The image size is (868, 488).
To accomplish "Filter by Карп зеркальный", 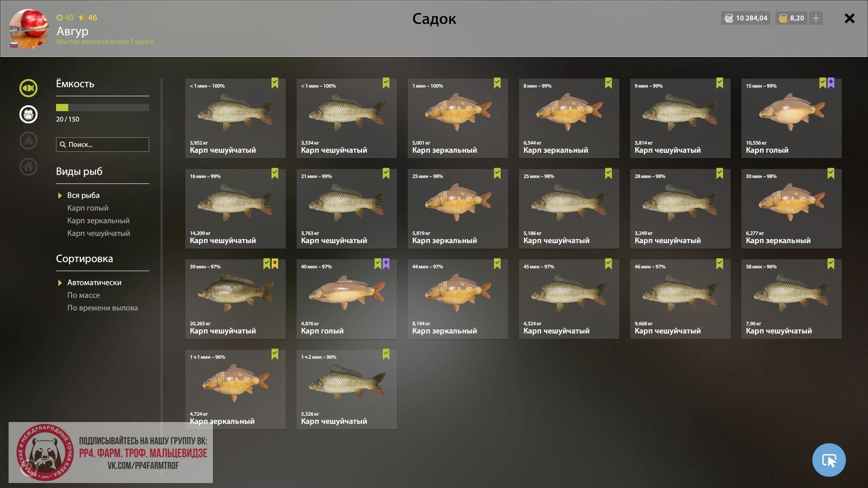I will [98, 221].
